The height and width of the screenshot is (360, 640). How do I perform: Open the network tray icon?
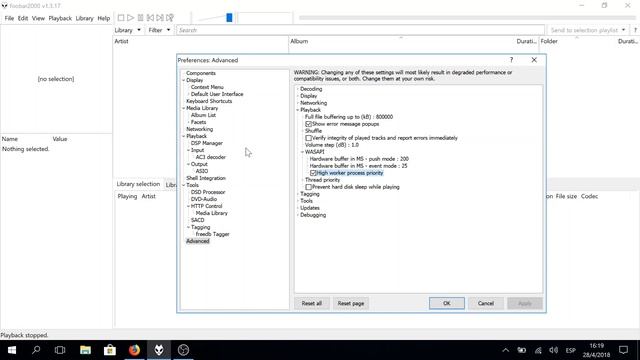538,350
